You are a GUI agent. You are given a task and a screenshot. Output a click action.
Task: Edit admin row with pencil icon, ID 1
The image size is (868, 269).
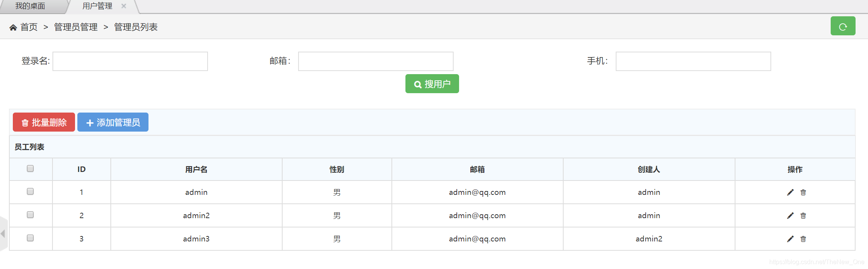tap(790, 192)
